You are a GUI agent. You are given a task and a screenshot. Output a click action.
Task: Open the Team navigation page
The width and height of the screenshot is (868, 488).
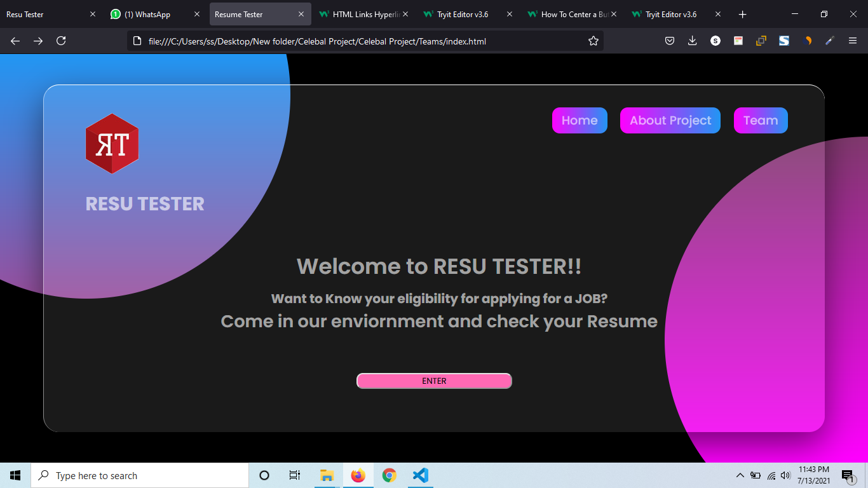(x=760, y=120)
